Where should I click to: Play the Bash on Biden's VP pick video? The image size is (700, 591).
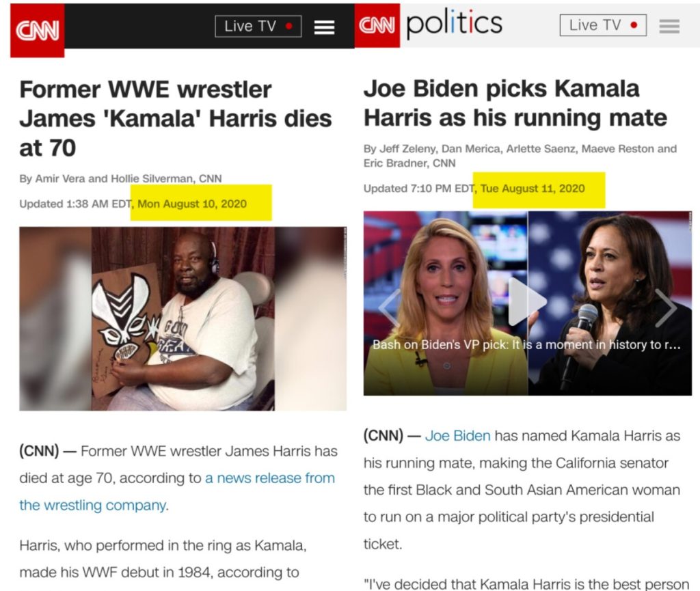[527, 302]
